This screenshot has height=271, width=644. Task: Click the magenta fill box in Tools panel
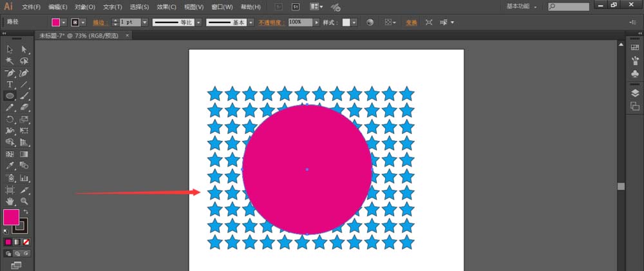[11, 217]
